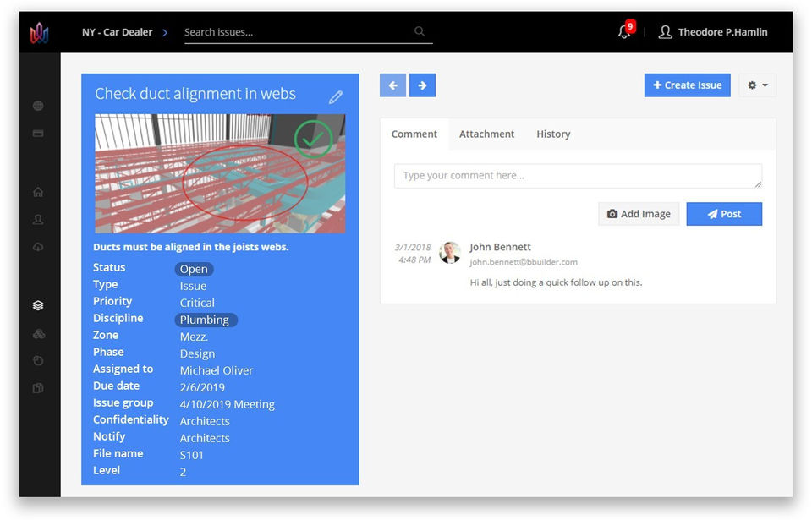Click assignee Michael Oliver
Image resolution: width=812 pixels, height=520 pixels.
pyautogui.click(x=217, y=371)
